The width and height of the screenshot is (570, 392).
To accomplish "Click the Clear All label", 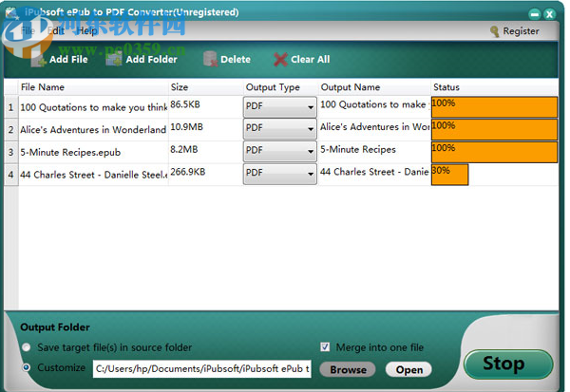I will tap(310, 59).
